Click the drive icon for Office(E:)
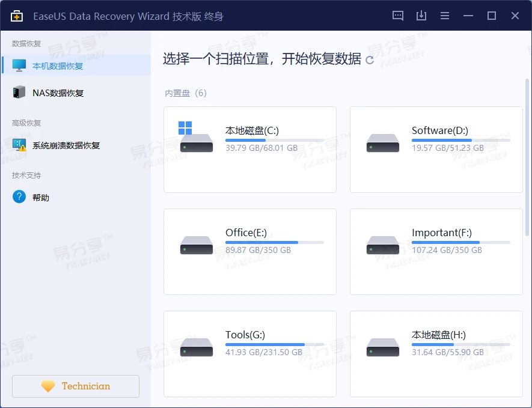This screenshot has height=408, width=532. point(196,245)
